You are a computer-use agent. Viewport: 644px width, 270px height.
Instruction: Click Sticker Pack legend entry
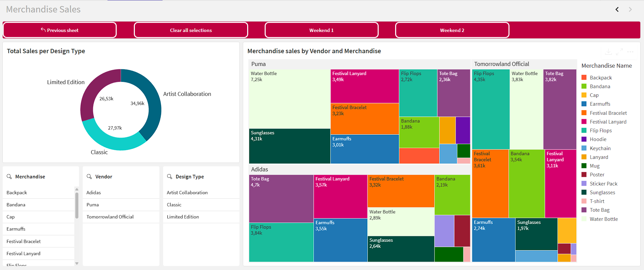(x=599, y=183)
